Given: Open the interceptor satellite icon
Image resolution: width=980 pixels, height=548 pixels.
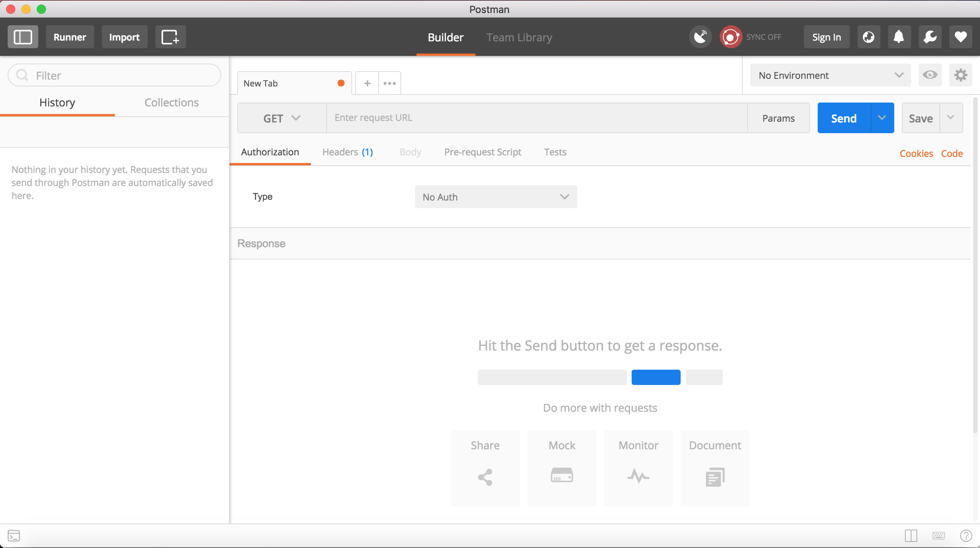Looking at the screenshot, I should coord(700,37).
